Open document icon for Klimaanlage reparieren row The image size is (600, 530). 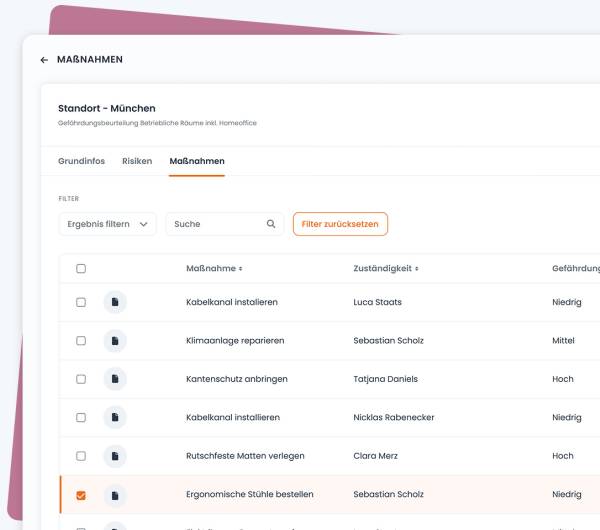tap(115, 341)
